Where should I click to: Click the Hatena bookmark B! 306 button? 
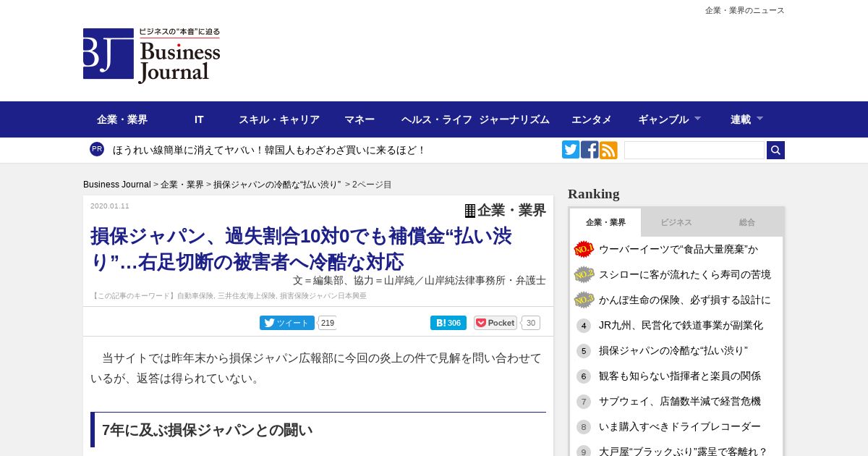tap(448, 323)
